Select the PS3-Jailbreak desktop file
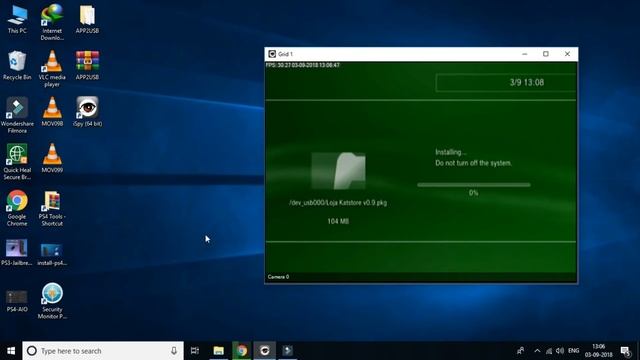The height and width of the screenshot is (360, 640). (x=17, y=253)
